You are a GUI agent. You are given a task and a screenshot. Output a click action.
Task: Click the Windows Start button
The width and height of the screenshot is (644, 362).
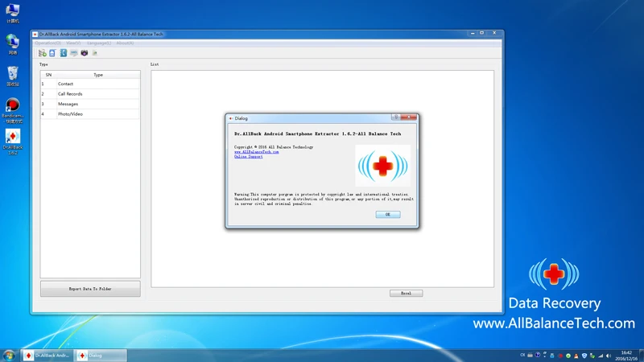[9, 356]
